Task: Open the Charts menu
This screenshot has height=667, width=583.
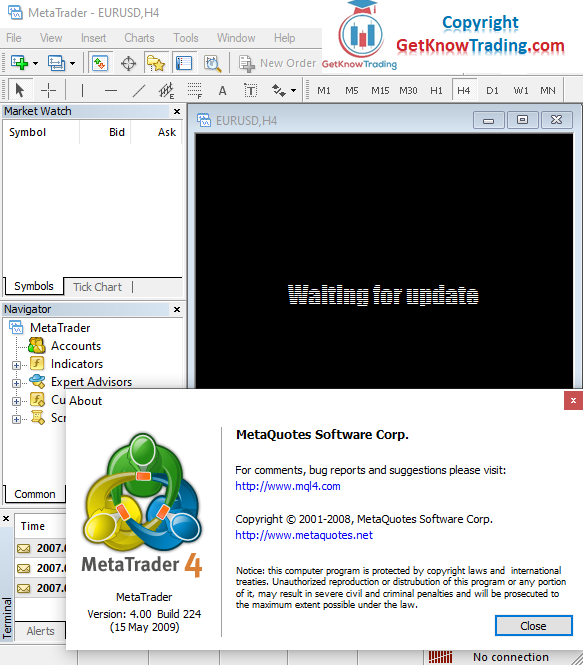Action: 139,38
